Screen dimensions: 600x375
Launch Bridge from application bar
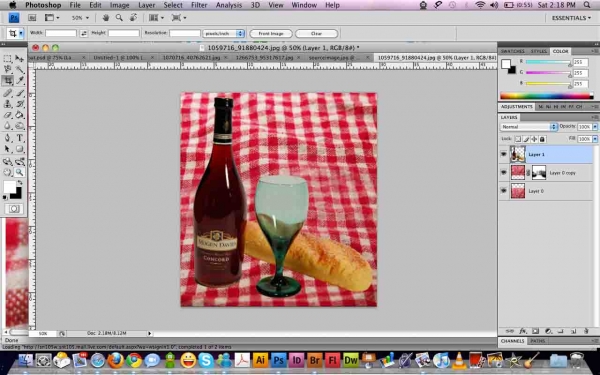tap(32, 18)
